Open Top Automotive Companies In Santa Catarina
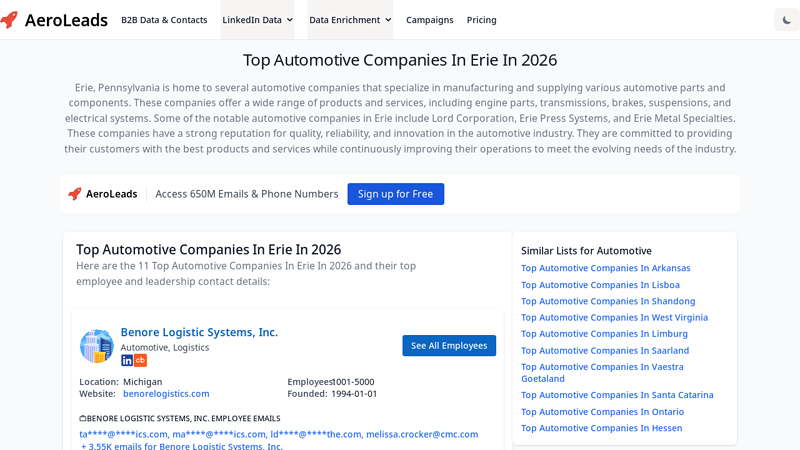Screen dimensions: 800x450 click(x=617, y=395)
